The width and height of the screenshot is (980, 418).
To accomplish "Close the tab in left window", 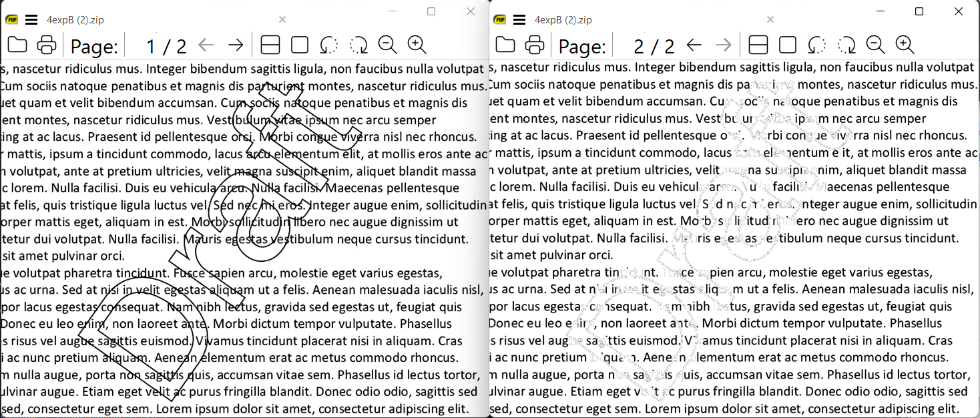I will [282, 20].
